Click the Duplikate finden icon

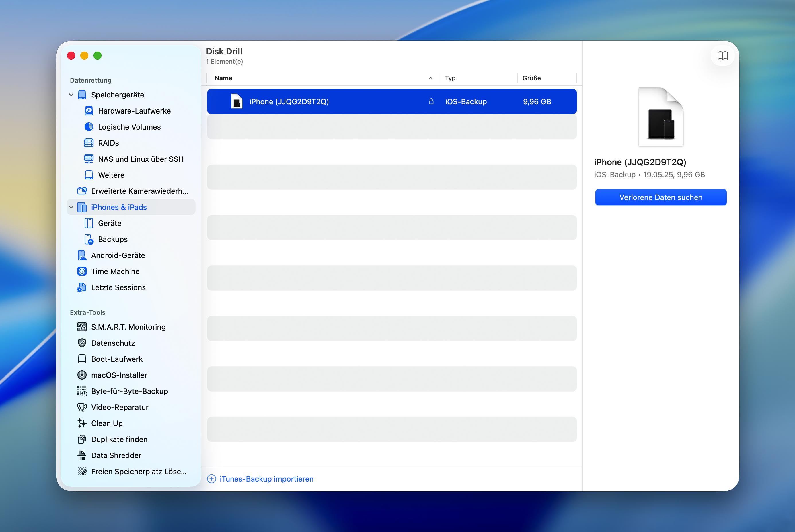click(x=82, y=439)
